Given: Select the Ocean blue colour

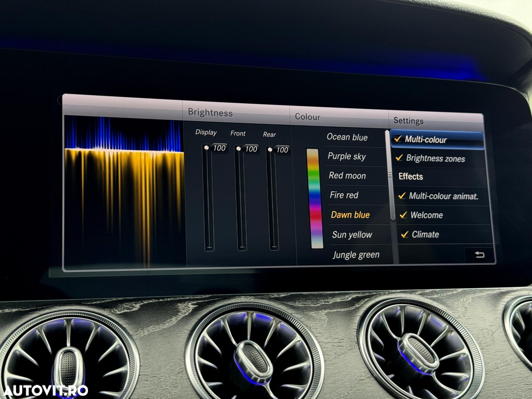Looking at the screenshot, I should [347, 137].
